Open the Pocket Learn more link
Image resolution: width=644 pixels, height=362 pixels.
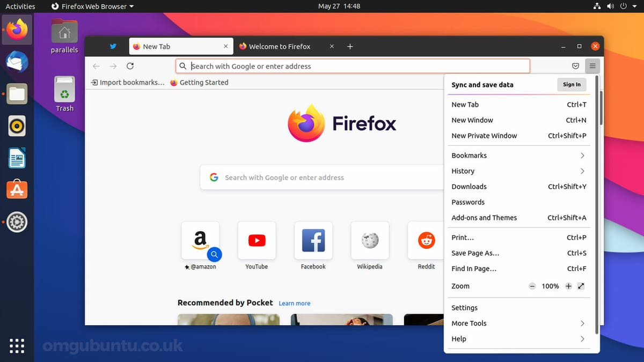tap(294, 303)
